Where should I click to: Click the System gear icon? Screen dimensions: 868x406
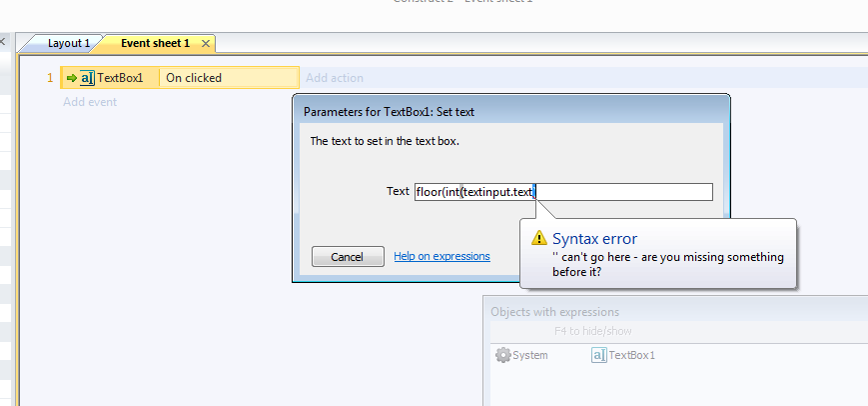[502, 355]
